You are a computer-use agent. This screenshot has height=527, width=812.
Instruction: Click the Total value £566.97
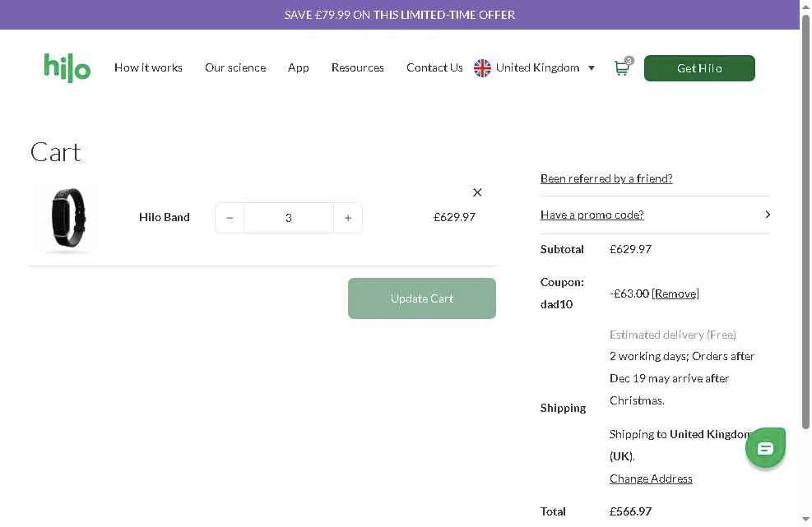[x=630, y=511]
